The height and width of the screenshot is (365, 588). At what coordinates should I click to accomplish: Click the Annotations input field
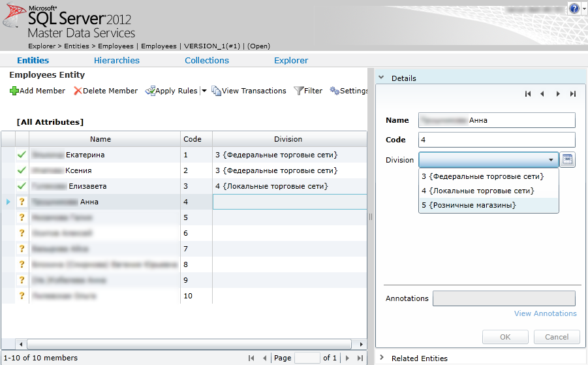pyautogui.click(x=504, y=298)
